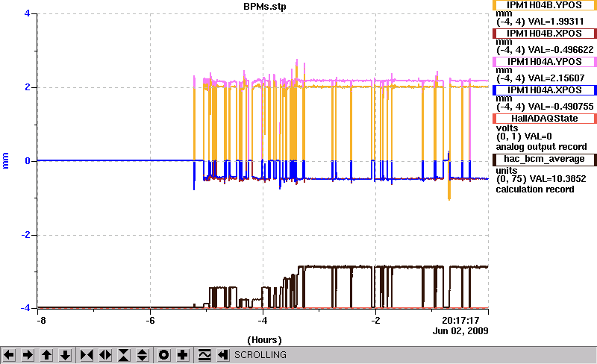Click the 'units' label under hac_bcm_average

[507, 170]
